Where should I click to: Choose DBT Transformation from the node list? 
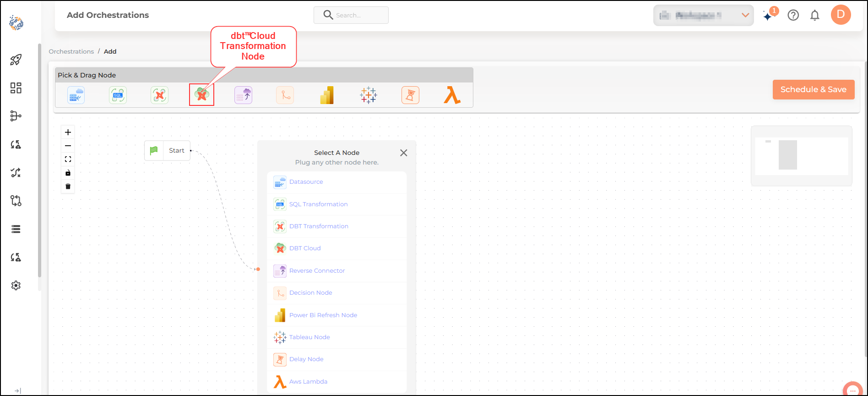click(336, 226)
